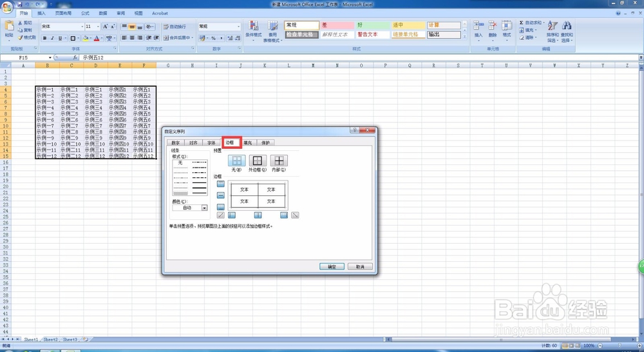Click the percent style icon
The width and height of the screenshot is (644, 352).
pos(213,38)
